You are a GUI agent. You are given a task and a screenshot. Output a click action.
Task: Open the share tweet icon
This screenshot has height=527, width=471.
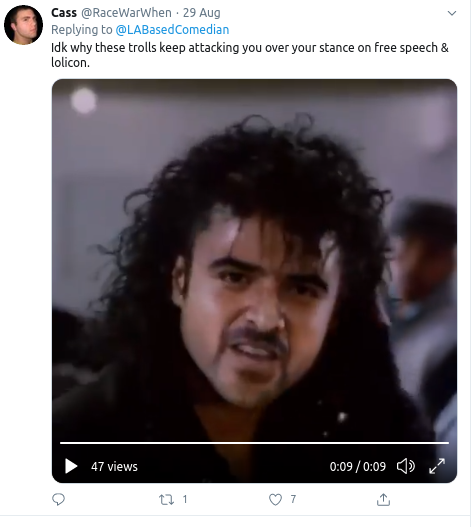coord(383,499)
